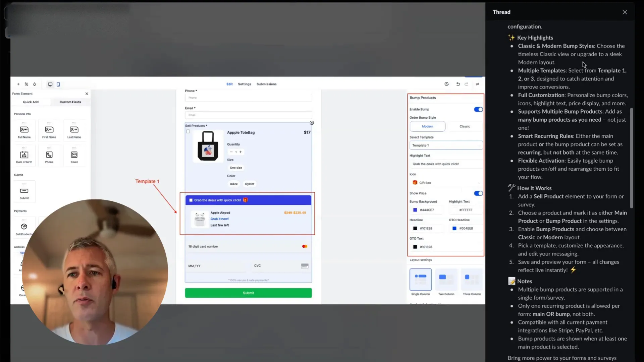Open the Settings tab
This screenshot has width=644, height=362.
pyautogui.click(x=245, y=84)
